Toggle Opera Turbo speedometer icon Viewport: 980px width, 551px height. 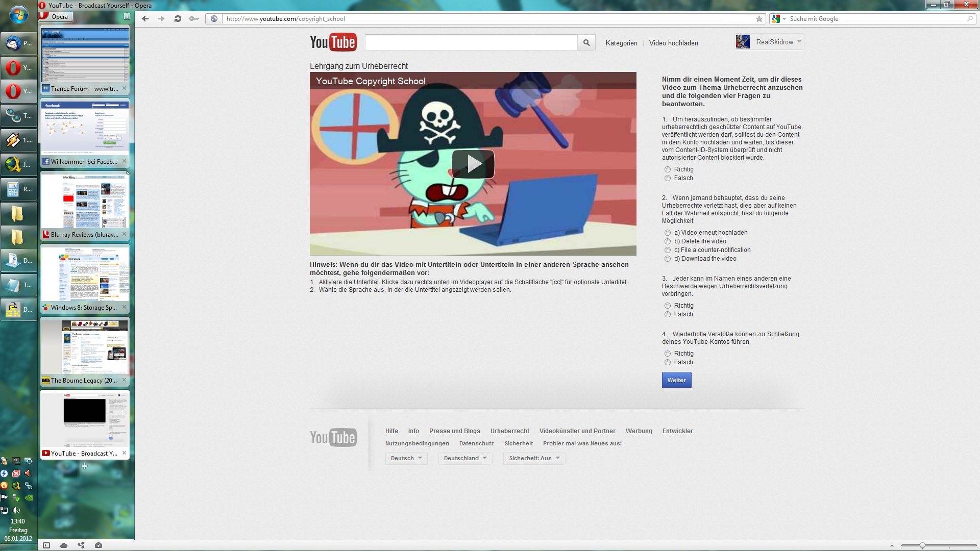[99, 545]
